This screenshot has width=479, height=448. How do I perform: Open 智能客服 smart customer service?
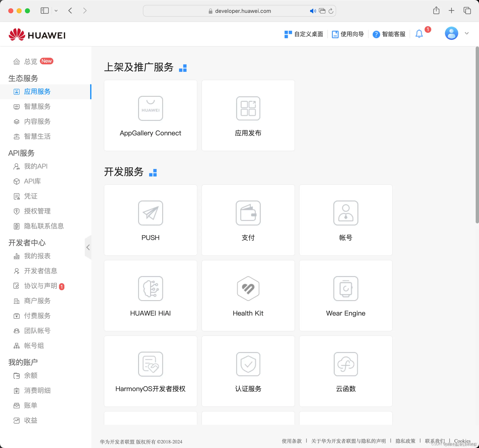point(389,34)
